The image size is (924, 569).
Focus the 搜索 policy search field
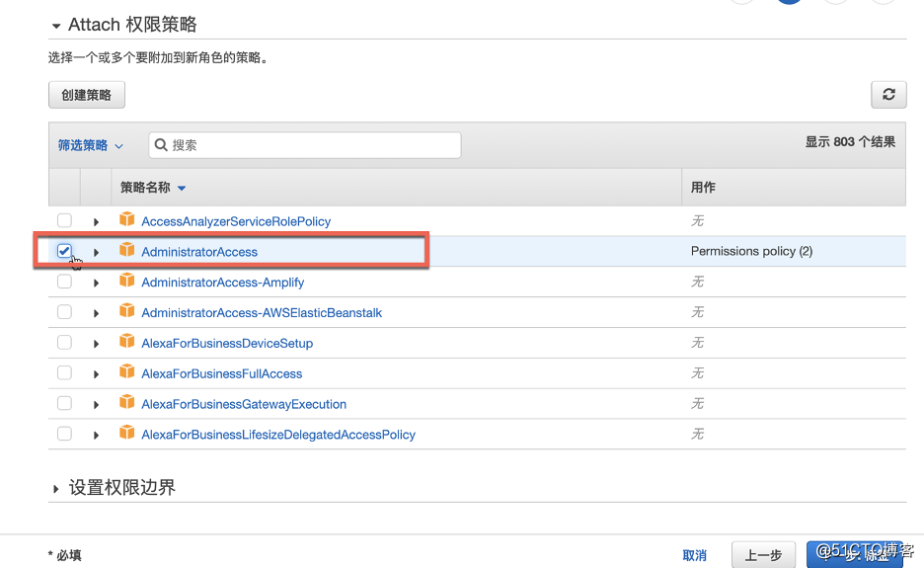click(305, 145)
